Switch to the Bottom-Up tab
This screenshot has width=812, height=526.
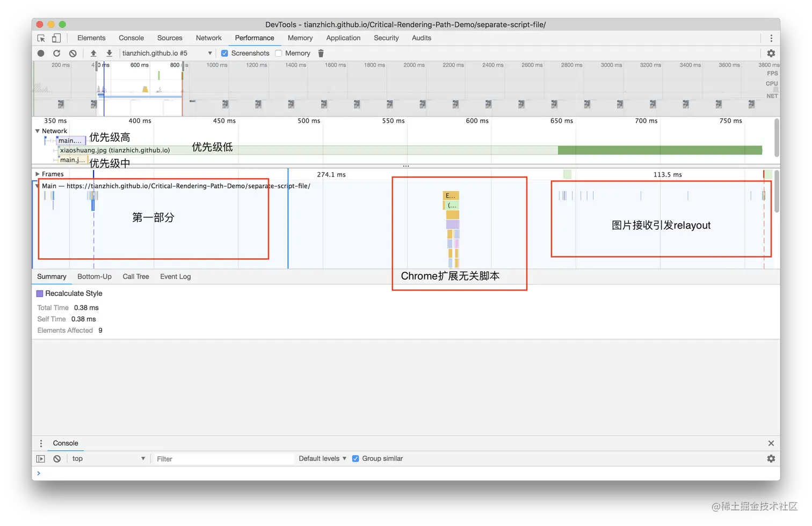95,276
